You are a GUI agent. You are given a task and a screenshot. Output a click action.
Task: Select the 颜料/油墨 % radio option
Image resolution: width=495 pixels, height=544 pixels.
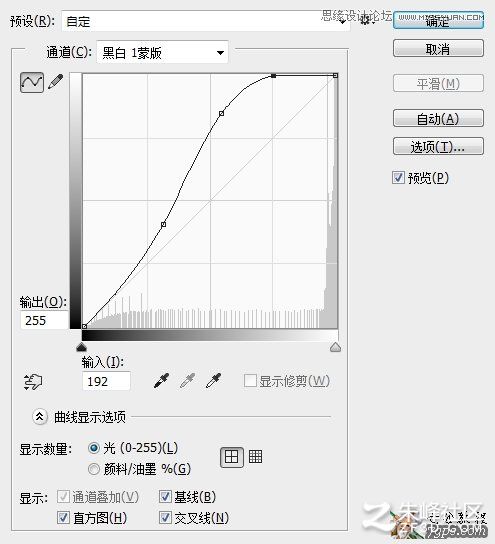click(94, 469)
